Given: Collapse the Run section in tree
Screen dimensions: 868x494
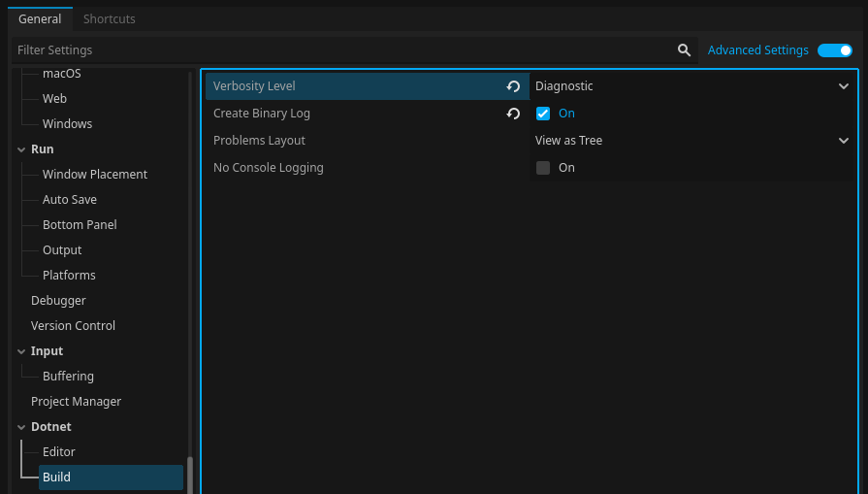Looking at the screenshot, I should pyautogui.click(x=22, y=149).
